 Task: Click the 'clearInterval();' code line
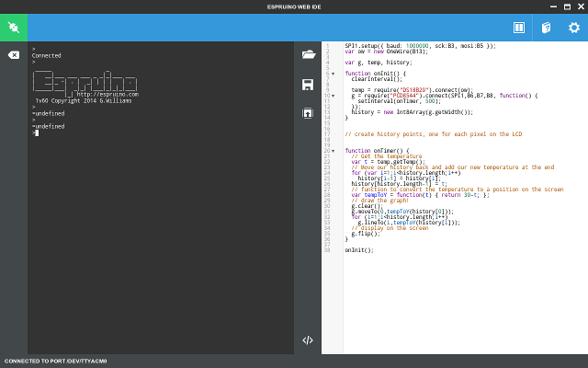point(377,79)
